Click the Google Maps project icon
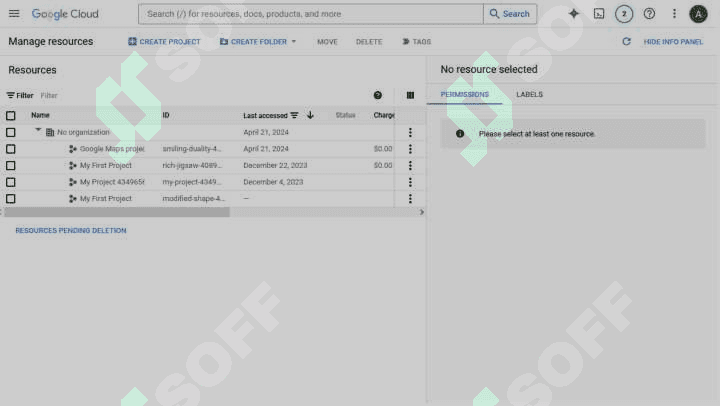Viewport: 720px width, 406px height. (73, 149)
